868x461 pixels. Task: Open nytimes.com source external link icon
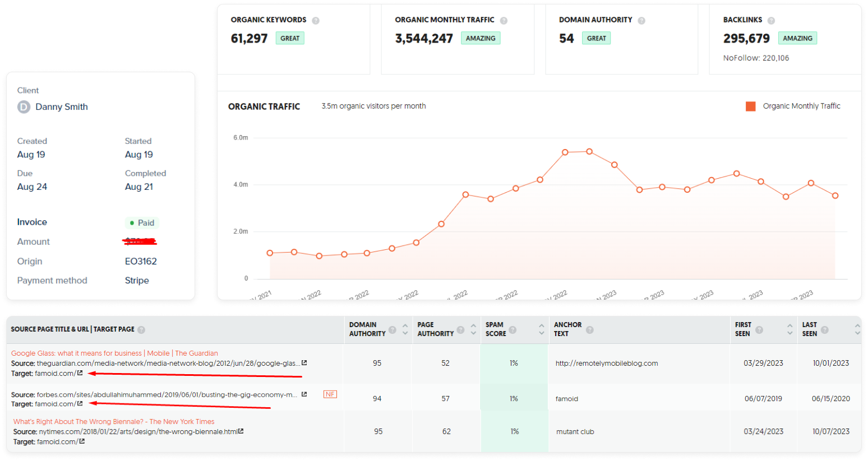coord(241,431)
